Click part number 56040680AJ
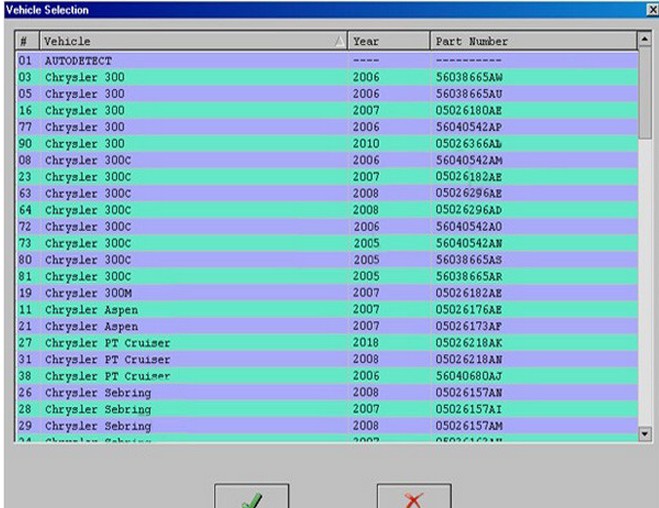Screen dimensions: 659x508 [x=469, y=376]
